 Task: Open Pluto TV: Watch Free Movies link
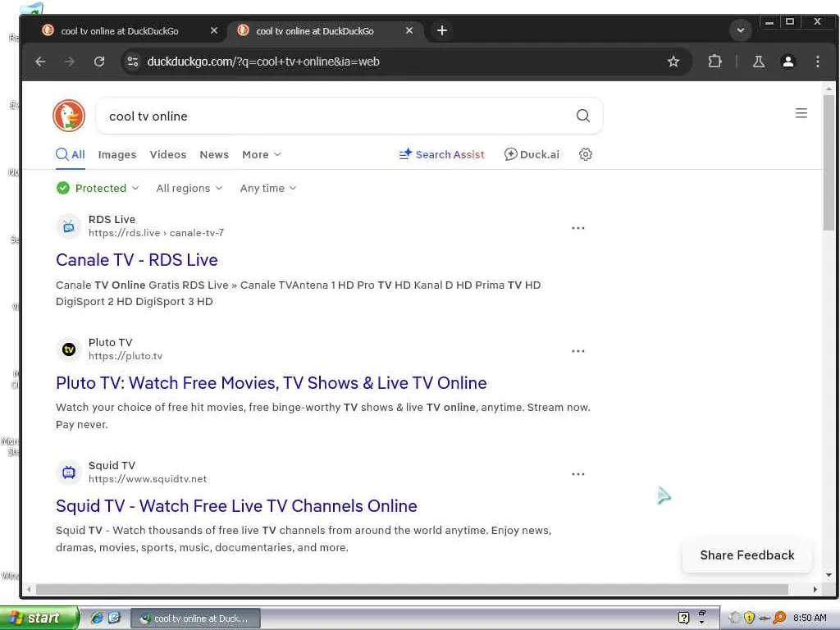pyautogui.click(x=271, y=382)
